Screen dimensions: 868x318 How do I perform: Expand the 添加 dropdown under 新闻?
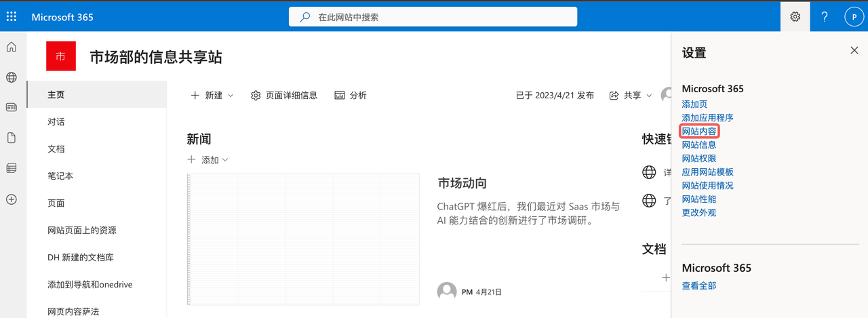click(x=208, y=160)
